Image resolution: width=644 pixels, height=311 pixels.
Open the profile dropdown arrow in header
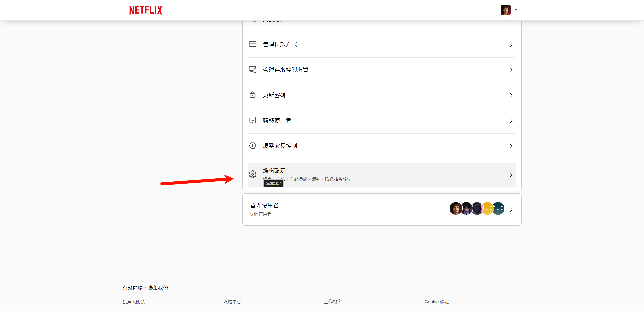point(516,10)
